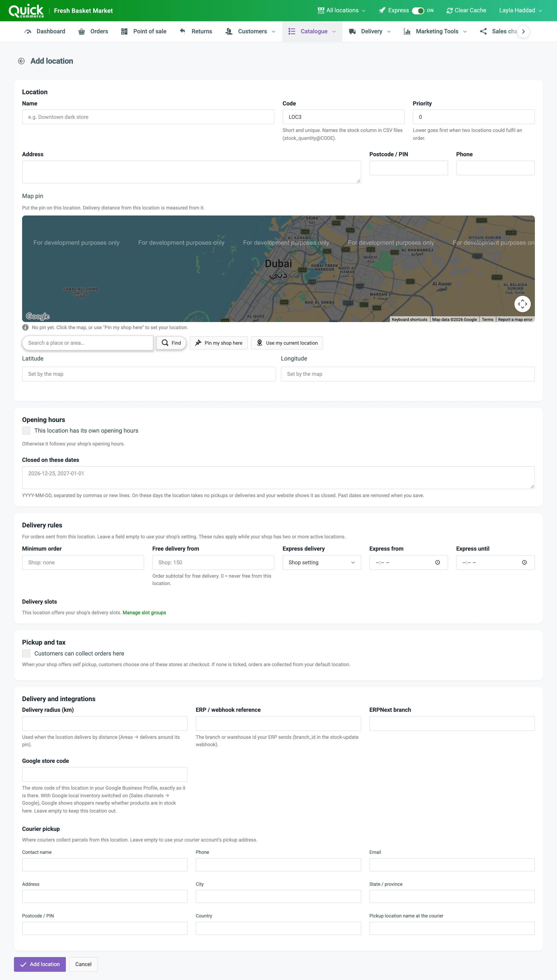Click the Customers person icon
The height and width of the screenshot is (980, 557).
click(x=229, y=31)
